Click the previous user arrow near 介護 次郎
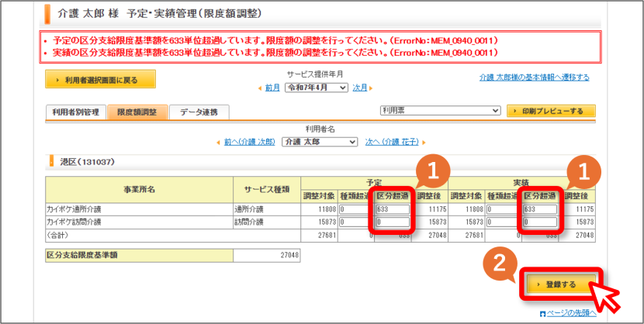The image size is (644, 324). pos(218,143)
